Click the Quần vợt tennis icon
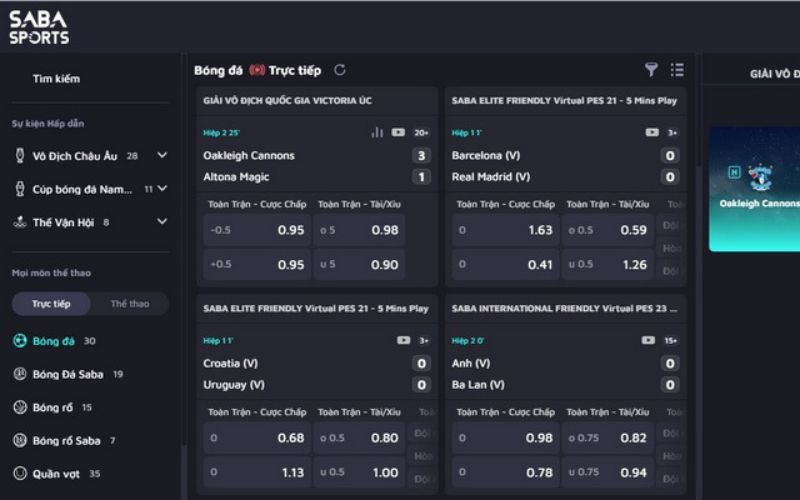Viewport: 800px width, 500px height. [20, 473]
